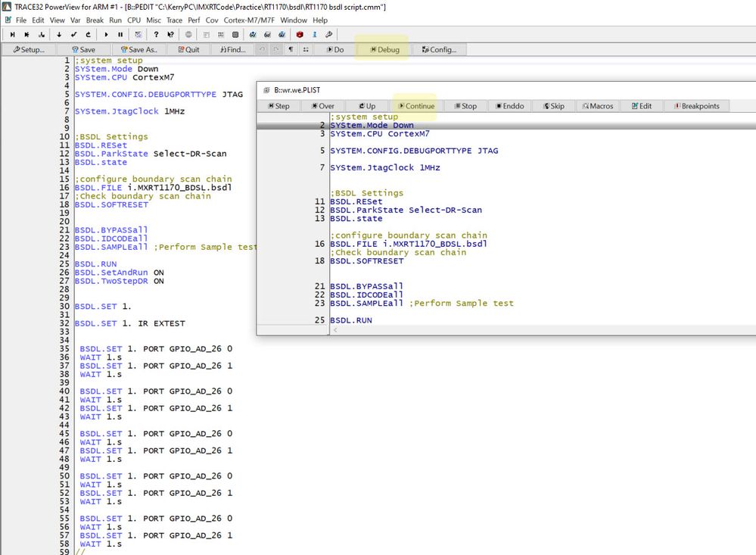Click Enddo in the PLIST window

[509, 106]
